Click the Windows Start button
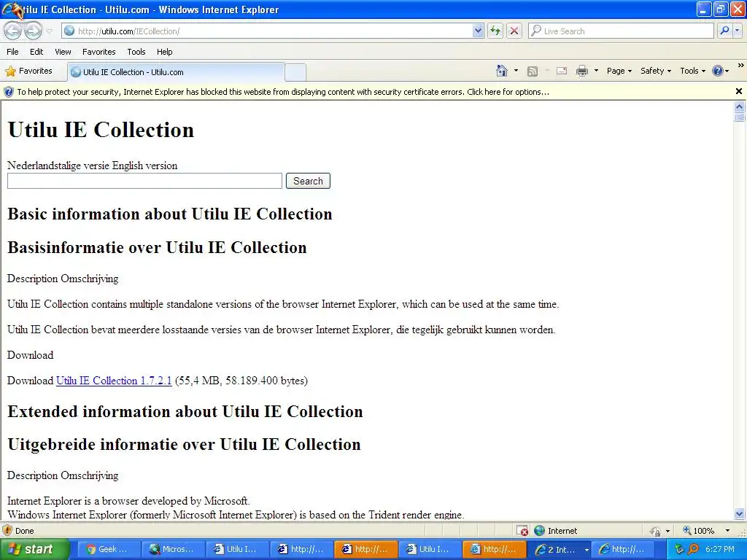747x560 pixels. point(35,549)
